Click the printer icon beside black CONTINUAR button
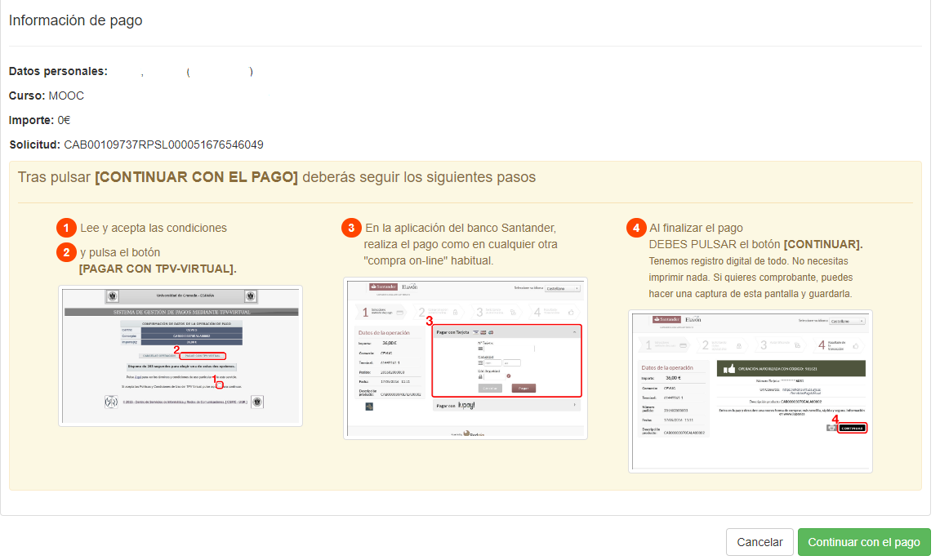 pyautogui.click(x=831, y=428)
